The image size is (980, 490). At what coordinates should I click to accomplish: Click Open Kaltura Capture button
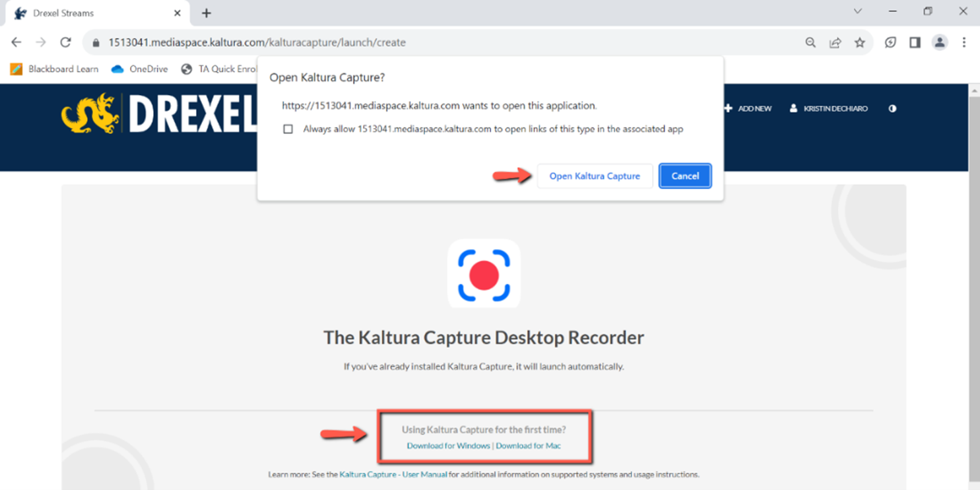595,176
